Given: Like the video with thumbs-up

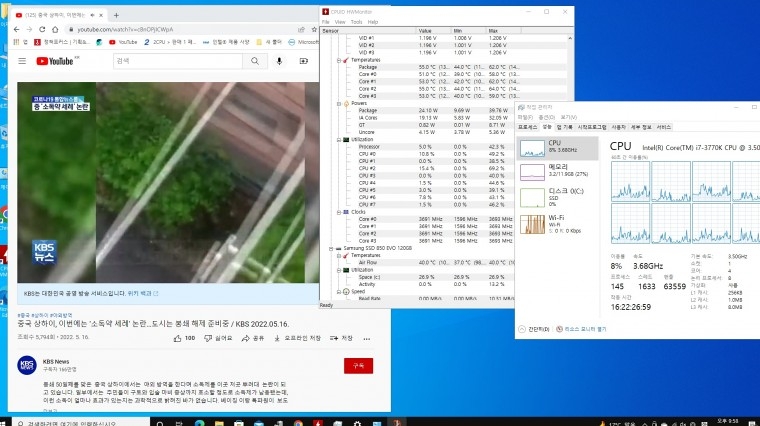Looking at the screenshot, I should (177, 338).
